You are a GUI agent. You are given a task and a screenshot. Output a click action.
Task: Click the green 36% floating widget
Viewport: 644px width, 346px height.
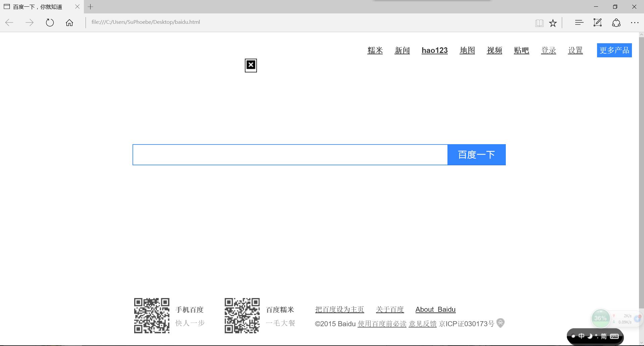(x=600, y=318)
